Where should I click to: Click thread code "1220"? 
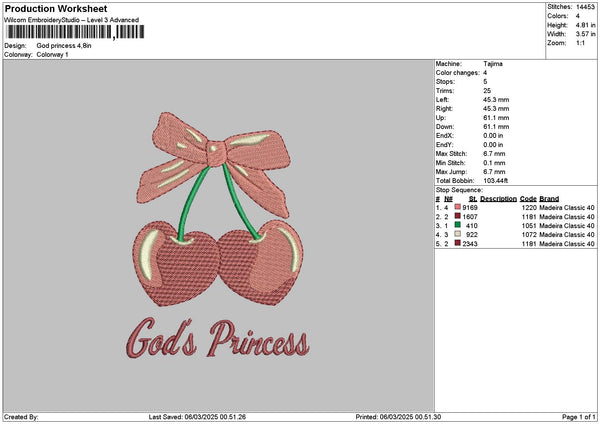point(529,208)
